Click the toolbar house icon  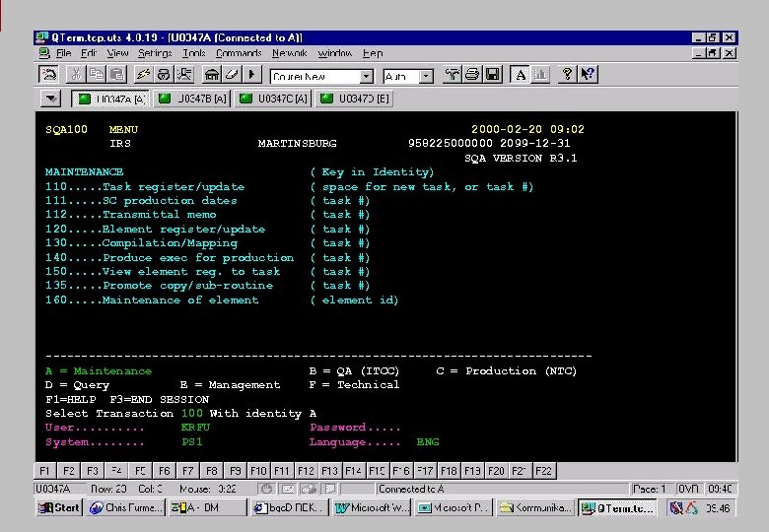212,75
